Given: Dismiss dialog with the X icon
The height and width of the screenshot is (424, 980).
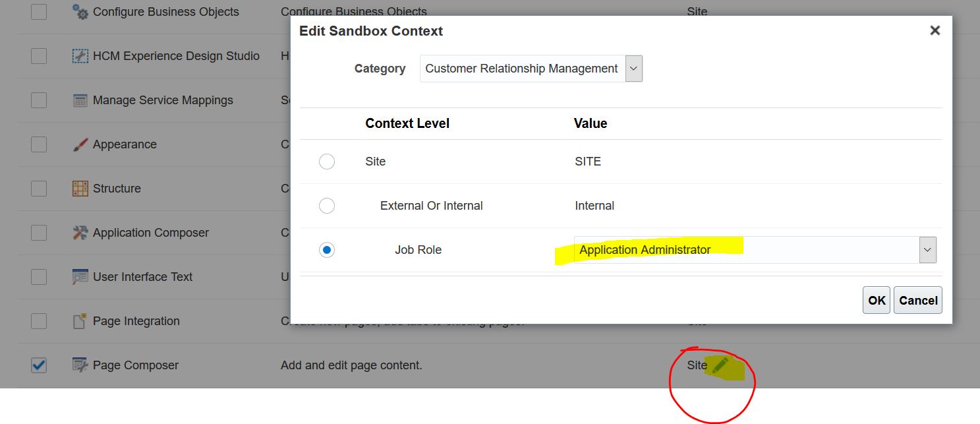Looking at the screenshot, I should [935, 30].
